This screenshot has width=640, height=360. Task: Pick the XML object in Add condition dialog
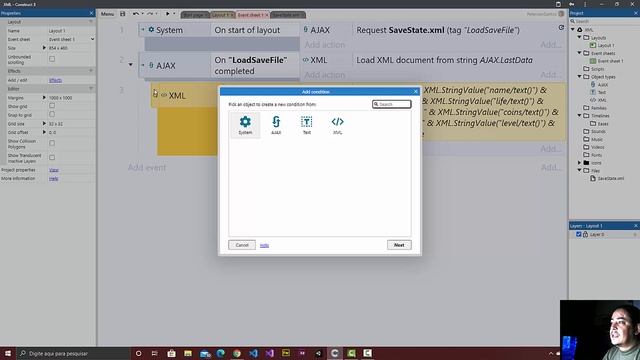point(337,125)
